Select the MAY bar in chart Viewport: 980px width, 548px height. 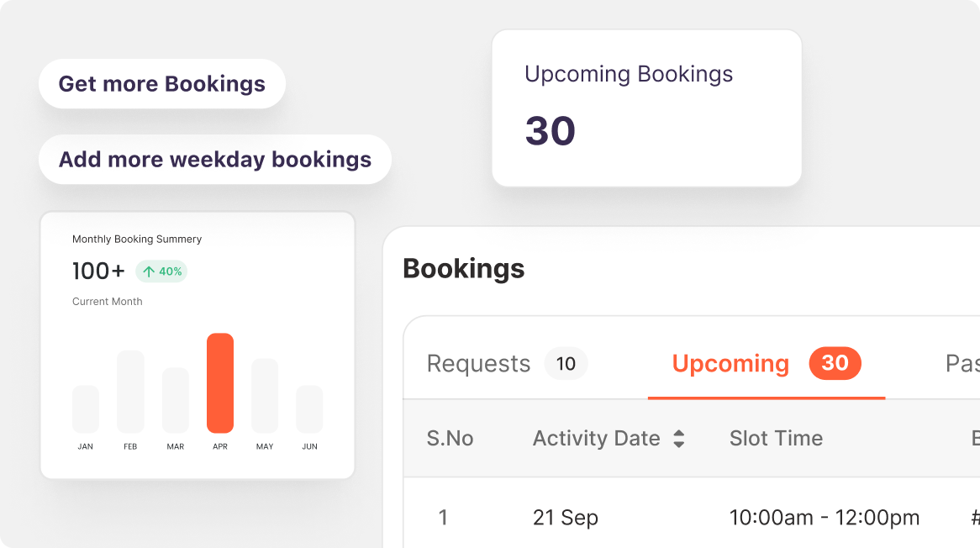click(x=265, y=396)
